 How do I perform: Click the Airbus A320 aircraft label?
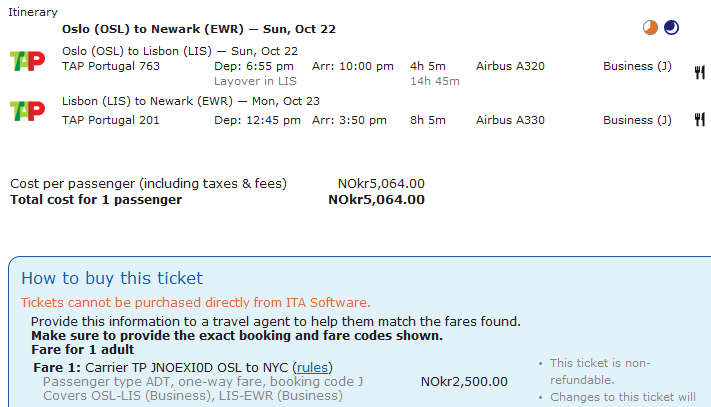pyautogui.click(x=510, y=66)
